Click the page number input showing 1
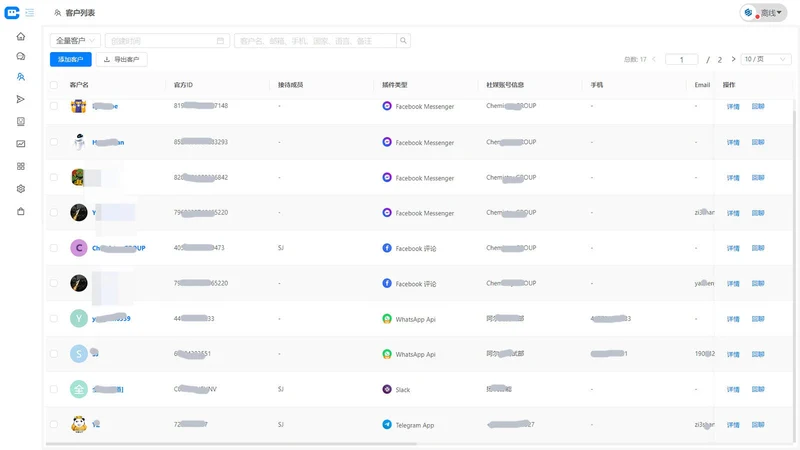The height and width of the screenshot is (450, 800). tap(682, 59)
